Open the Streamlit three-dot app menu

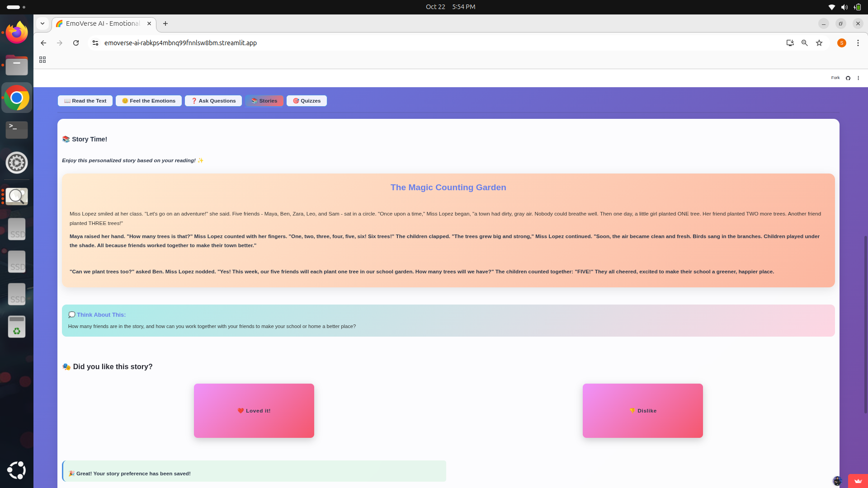(x=858, y=78)
